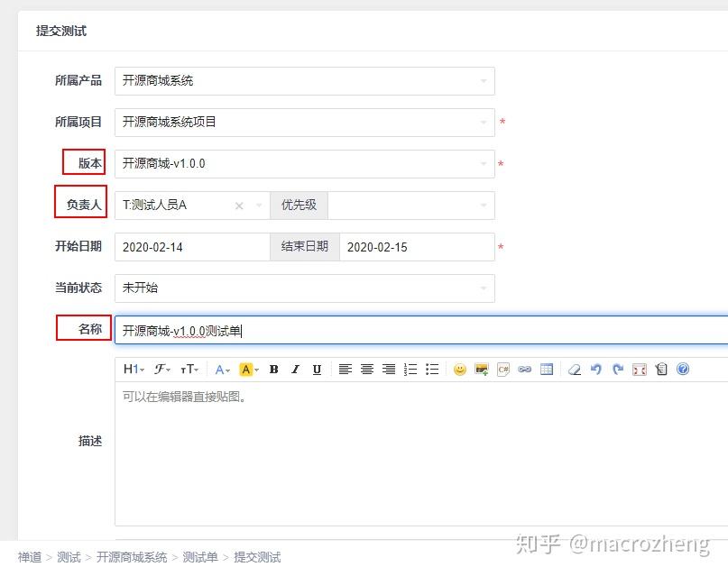
Task: Open the font family menu
Action: tap(162, 370)
